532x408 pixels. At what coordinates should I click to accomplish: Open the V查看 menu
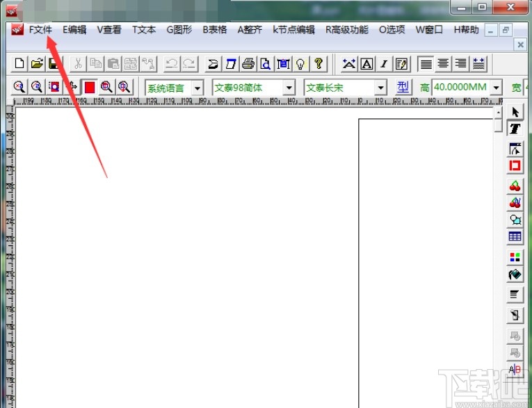[x=109, y=30]
